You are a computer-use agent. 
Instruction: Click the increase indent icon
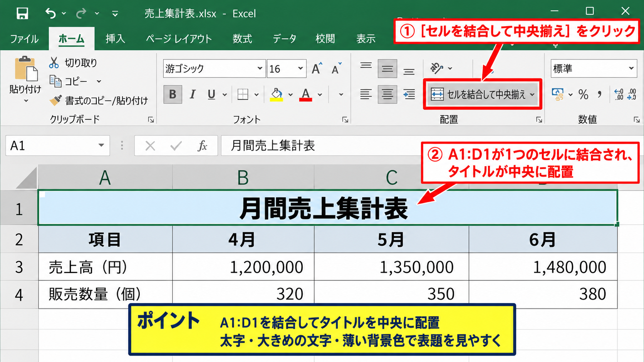[x=409, y=94]
